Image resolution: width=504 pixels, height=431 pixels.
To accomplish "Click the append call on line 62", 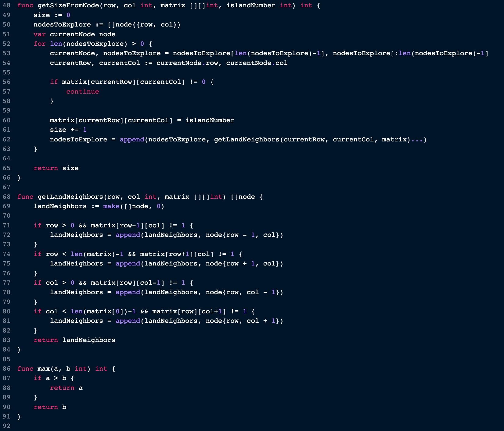I will point(131,139).
